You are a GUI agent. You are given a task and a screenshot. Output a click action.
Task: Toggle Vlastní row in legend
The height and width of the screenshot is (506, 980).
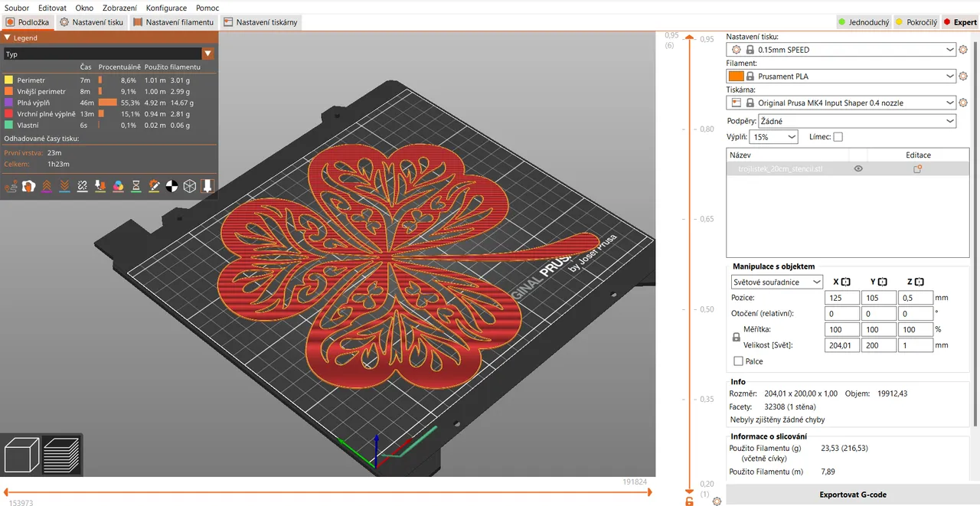(x=109, y=125)
